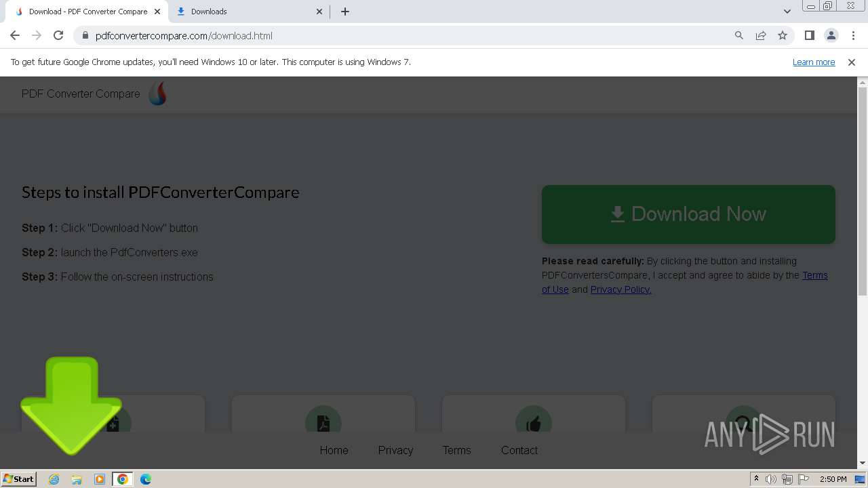Open Windows Media Player from taskbar
The image size is (868, 488).
[100, 479]
